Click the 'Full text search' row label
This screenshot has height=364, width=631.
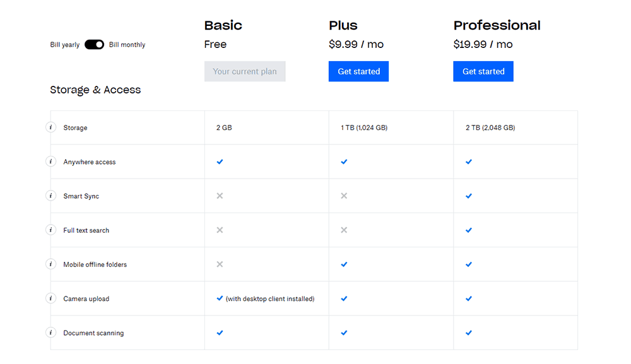pyautogui.click(x=86, y=230)
